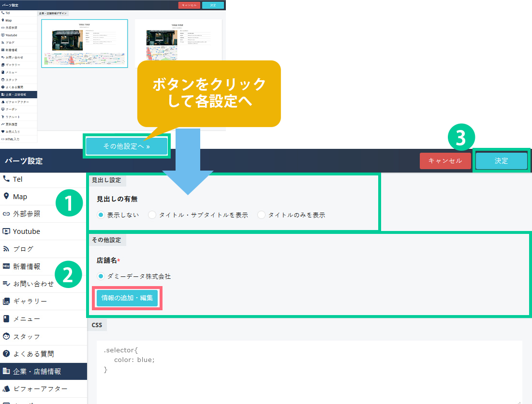The height and width of the screenshot is (404, 532).
Task: Click the Tel phone icon in sidebar
Action: [x=6, y=179]
